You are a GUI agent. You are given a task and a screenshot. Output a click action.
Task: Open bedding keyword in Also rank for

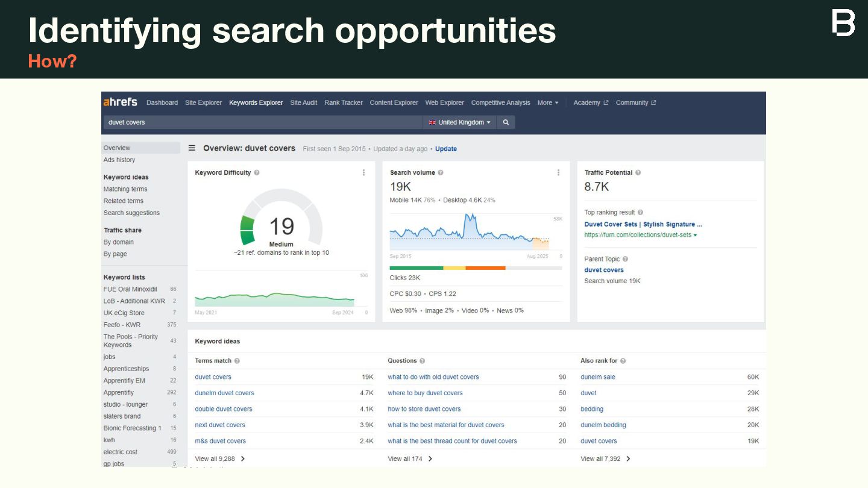[x=592, y=409]
